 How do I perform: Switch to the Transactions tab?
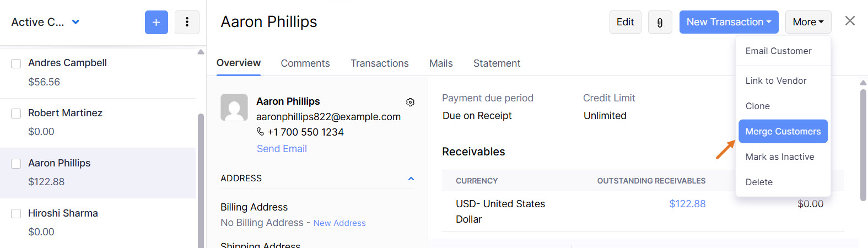click(380, 63)
